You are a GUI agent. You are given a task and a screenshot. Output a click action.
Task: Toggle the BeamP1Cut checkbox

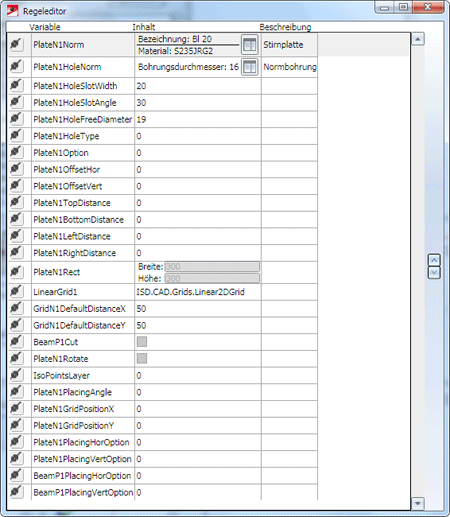pyautogui.click(x=142, y=342)
